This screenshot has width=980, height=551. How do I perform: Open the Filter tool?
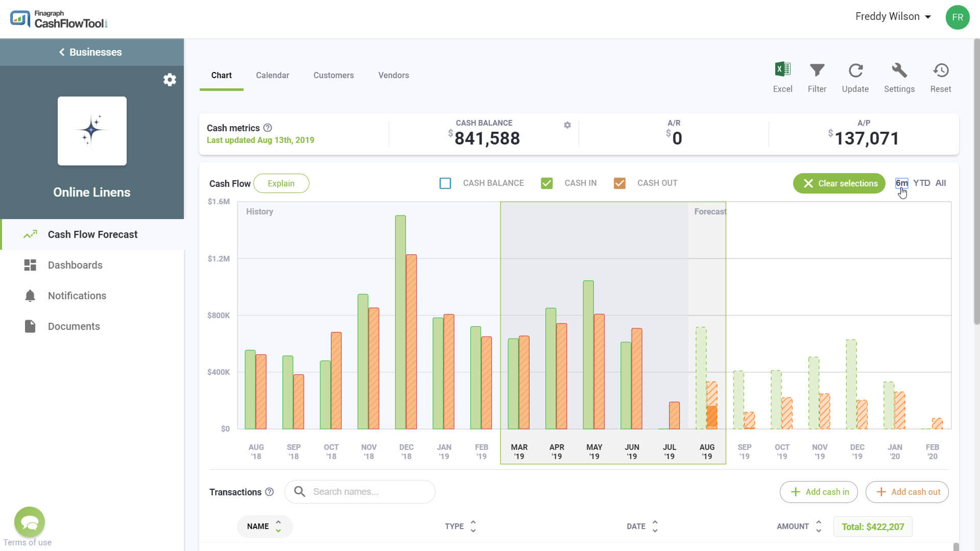(817, 77)
